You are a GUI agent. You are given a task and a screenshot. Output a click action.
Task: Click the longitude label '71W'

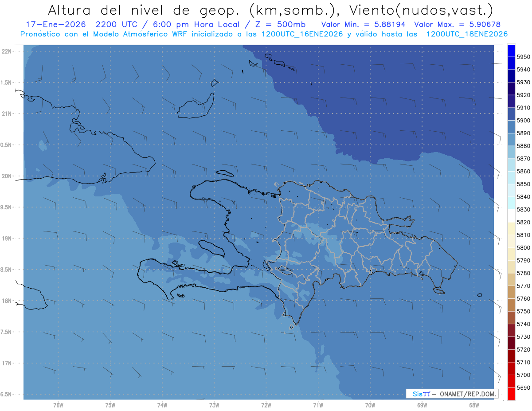coord(318,405)
